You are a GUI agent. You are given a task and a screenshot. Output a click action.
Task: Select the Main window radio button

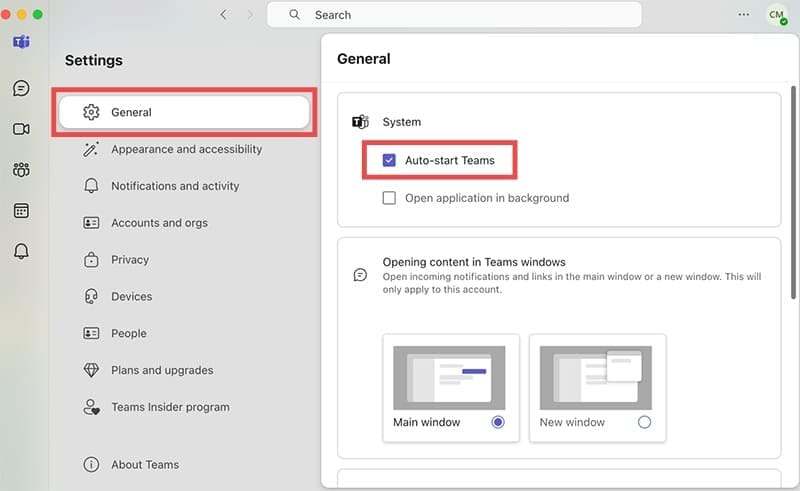498,422
